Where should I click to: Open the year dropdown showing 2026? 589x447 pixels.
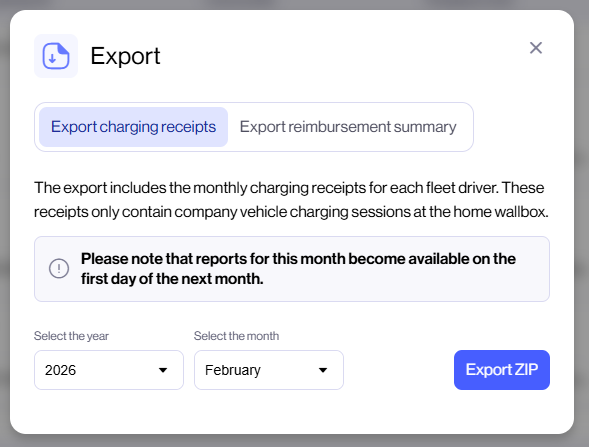coord(109,370)
